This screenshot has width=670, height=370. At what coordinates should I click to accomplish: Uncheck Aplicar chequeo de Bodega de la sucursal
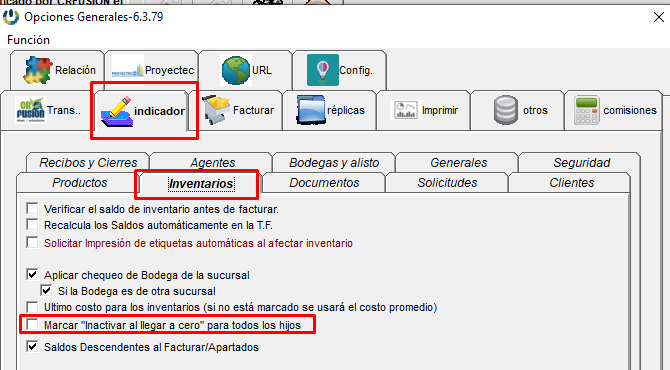(32, 274)
